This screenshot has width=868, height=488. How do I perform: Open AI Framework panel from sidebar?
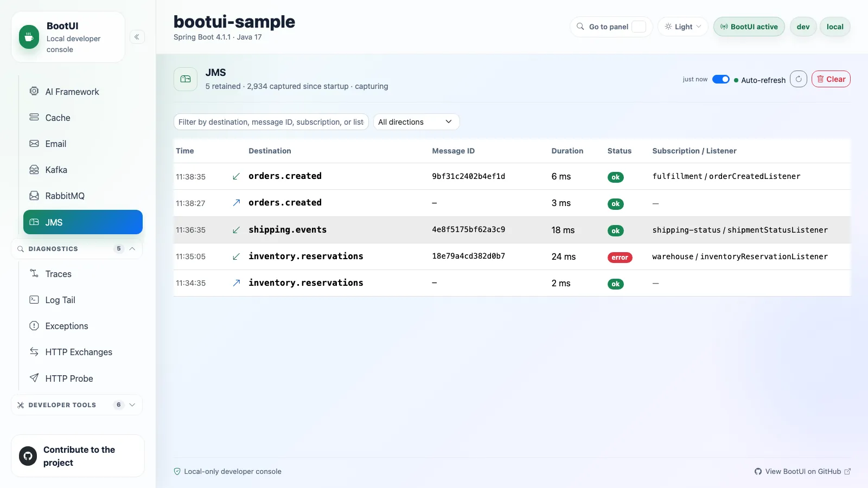(x=83, y=92)
